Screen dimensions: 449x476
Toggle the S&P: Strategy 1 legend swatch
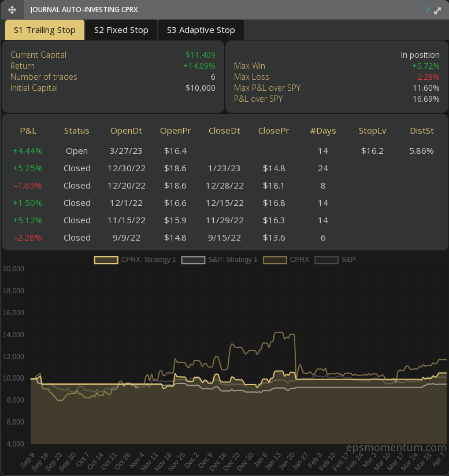(x=193, y=260)
